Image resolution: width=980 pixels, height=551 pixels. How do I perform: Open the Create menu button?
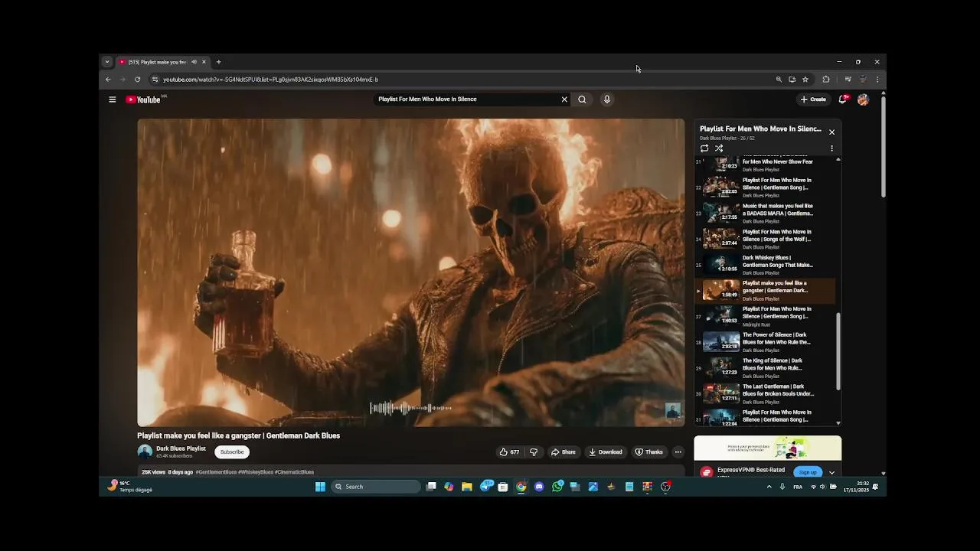[813, 99]
